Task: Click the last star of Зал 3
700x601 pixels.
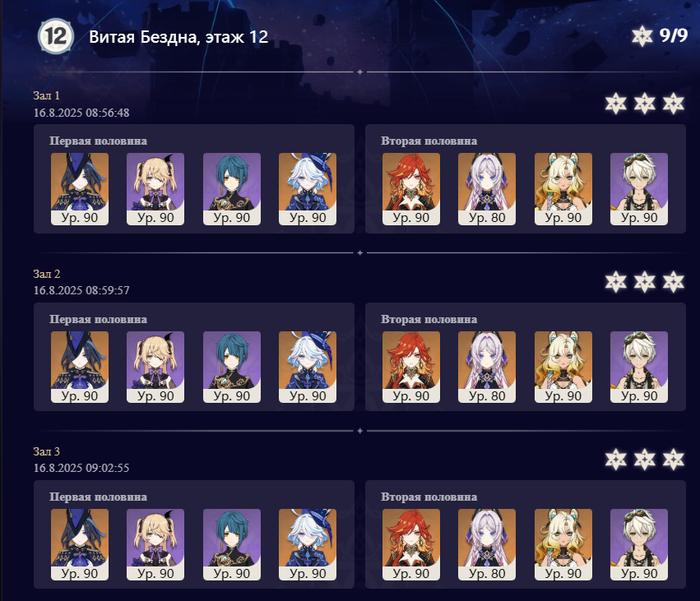Action: point(673,460)
